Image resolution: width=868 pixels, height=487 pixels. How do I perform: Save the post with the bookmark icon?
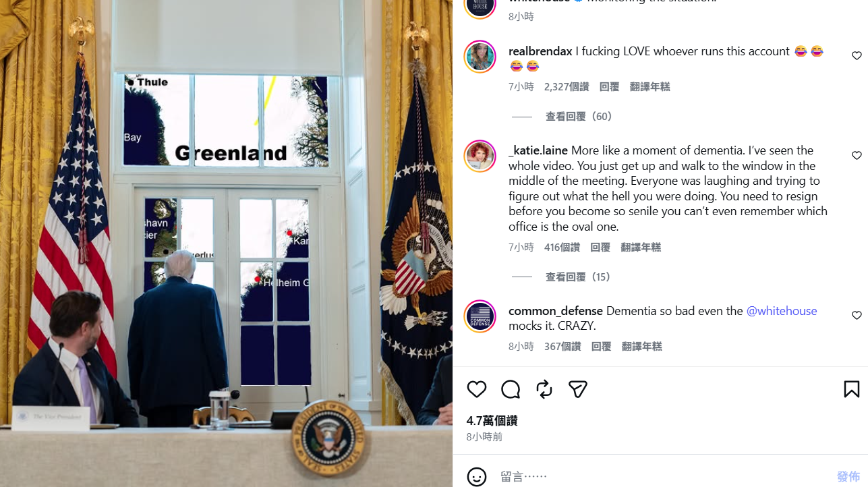[x=851, y=389]
